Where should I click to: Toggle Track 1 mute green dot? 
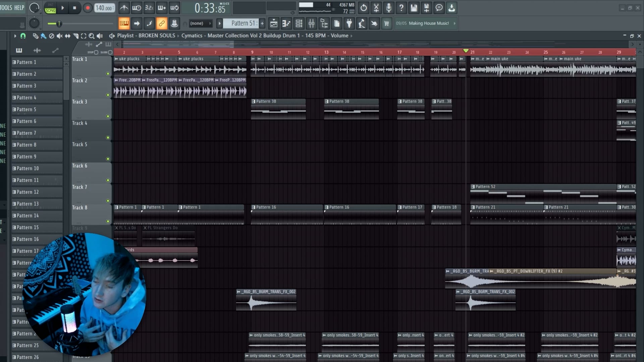coord(108,74)
